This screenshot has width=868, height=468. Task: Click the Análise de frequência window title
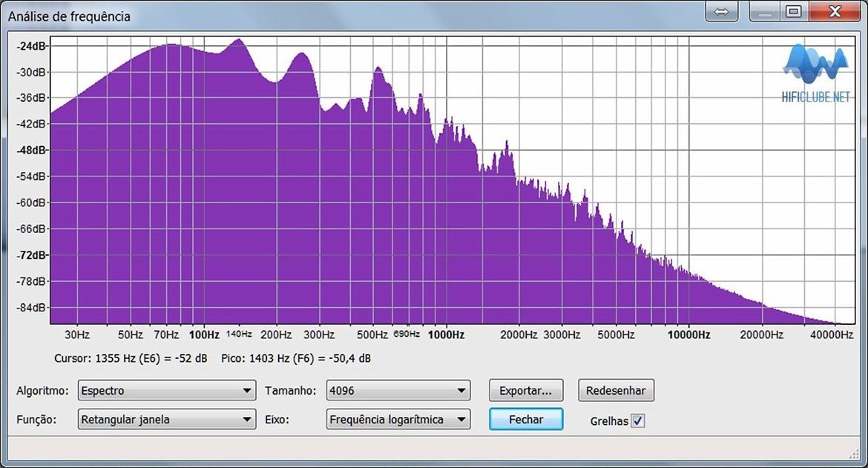pos(69,16)
